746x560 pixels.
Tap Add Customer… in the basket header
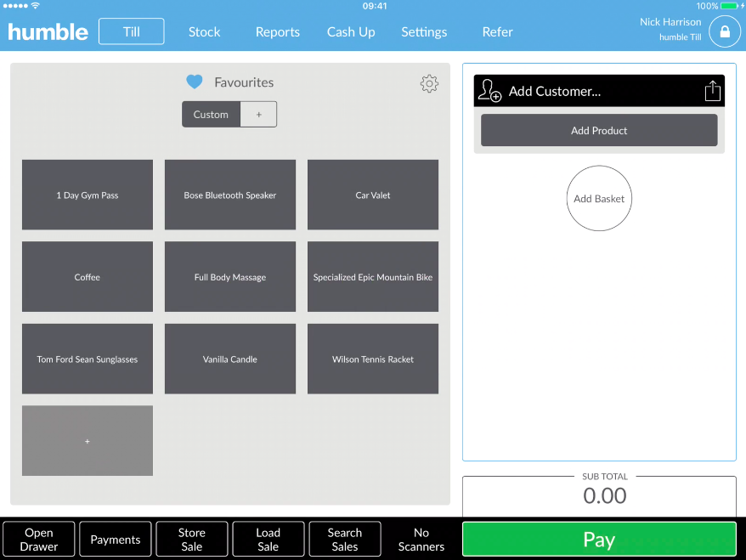point(555,91)
